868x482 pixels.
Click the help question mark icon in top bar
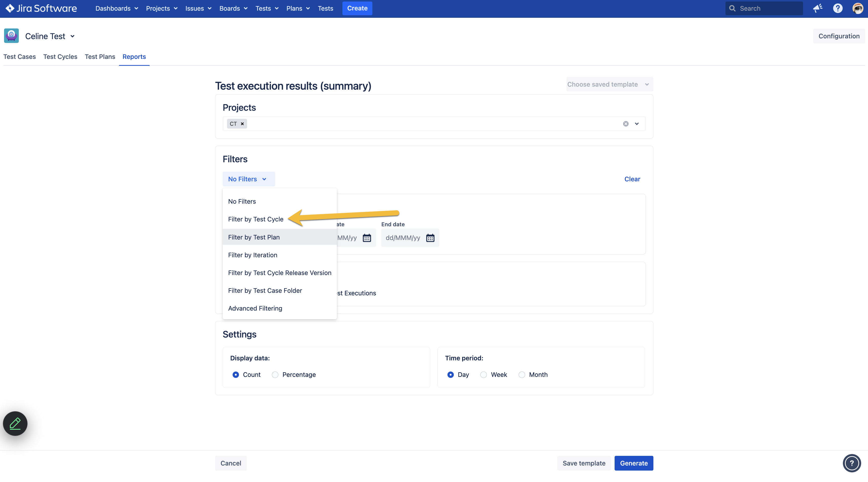[838, 8]
